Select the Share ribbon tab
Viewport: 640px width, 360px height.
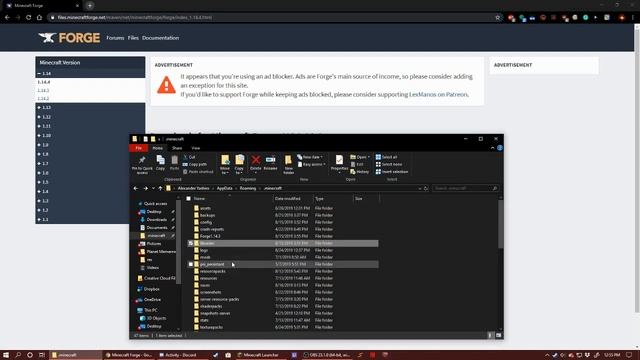click(177, 148)
